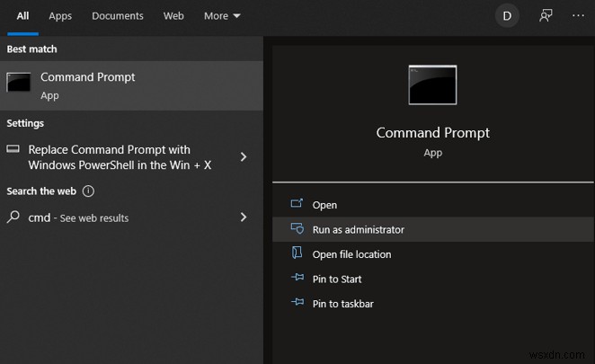Screen dimensions: 595x364
Task: Click the large Command Prompt preview icon
Action: pos(432,86)
